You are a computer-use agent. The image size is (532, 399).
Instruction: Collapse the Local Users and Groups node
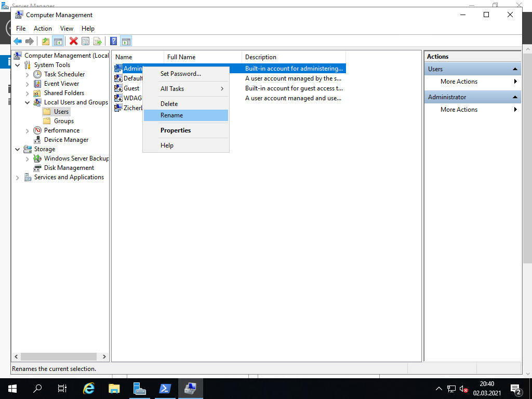pos(28,102)
